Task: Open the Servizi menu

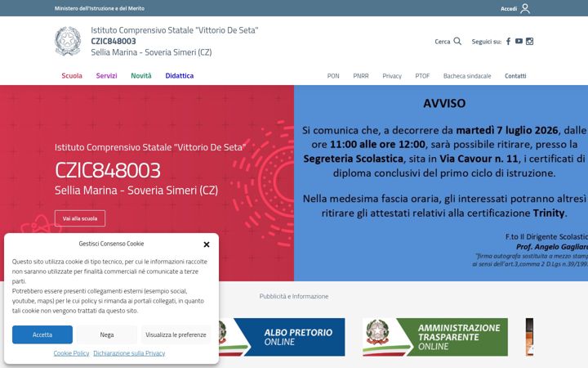Action: tap(106, 75)
